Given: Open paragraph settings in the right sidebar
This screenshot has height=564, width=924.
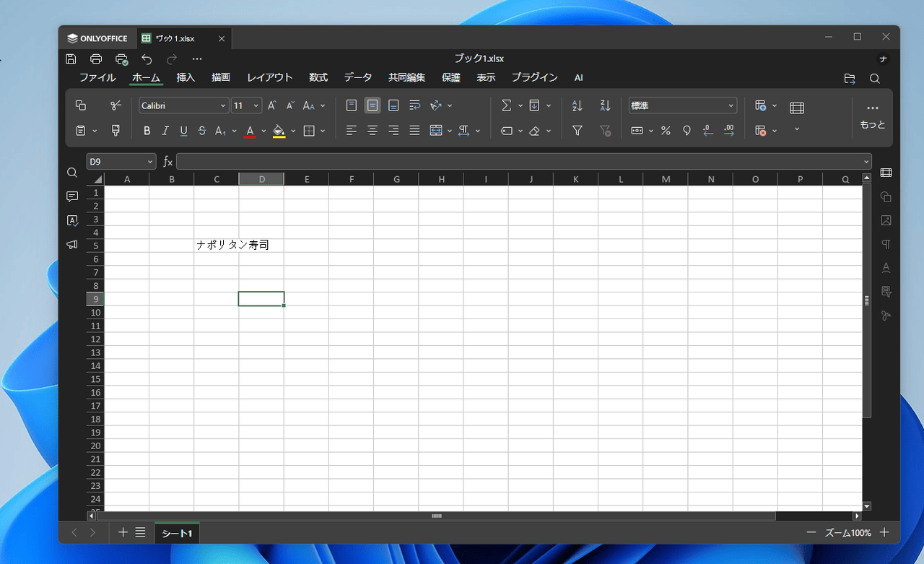Looking at the screenshot, I should pyautogui.click(x=886, y=244).
